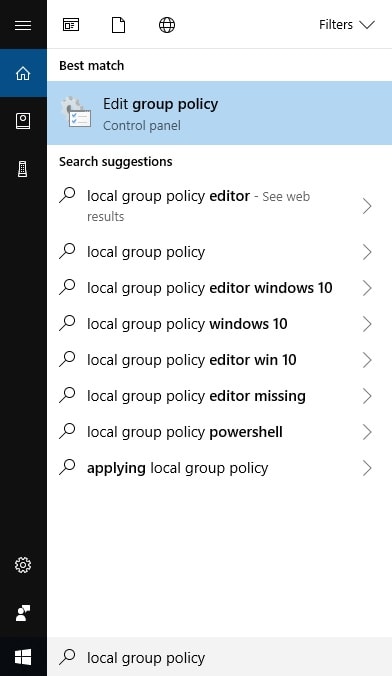Expand arrow for 'editor missing' suggestion

[367, 396]
